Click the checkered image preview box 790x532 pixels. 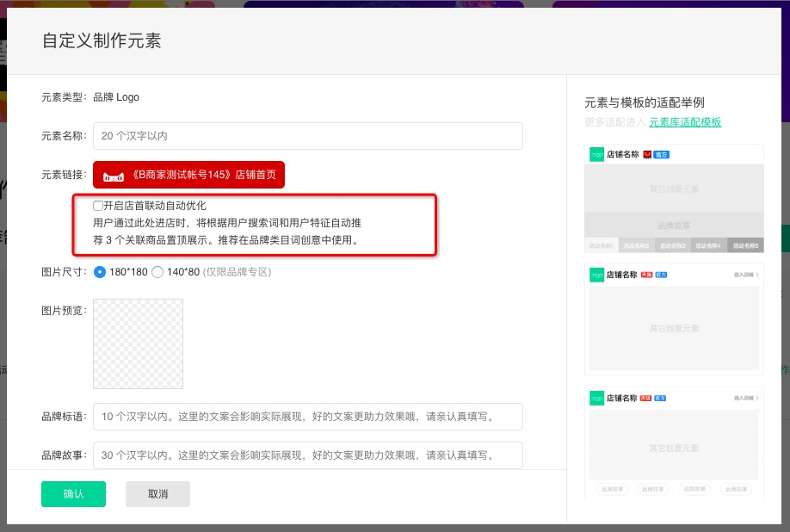(138, 343)
